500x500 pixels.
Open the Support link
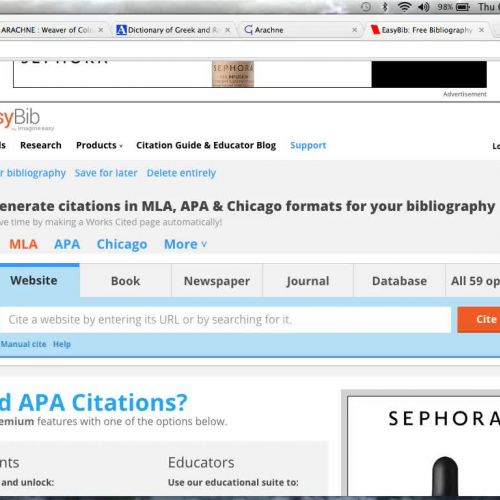point(308,145)
